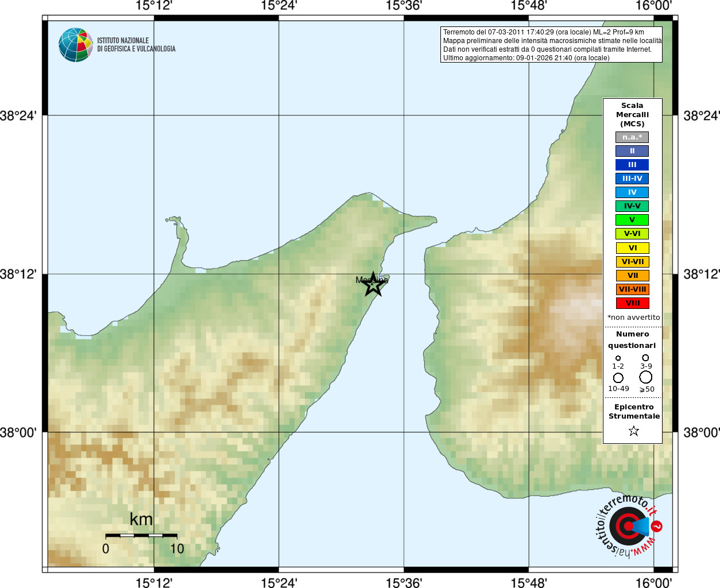The width and height of the screenshot is (720, 588).
Task: Select the dark blue II intensity swatch
Action: (632, 151)
